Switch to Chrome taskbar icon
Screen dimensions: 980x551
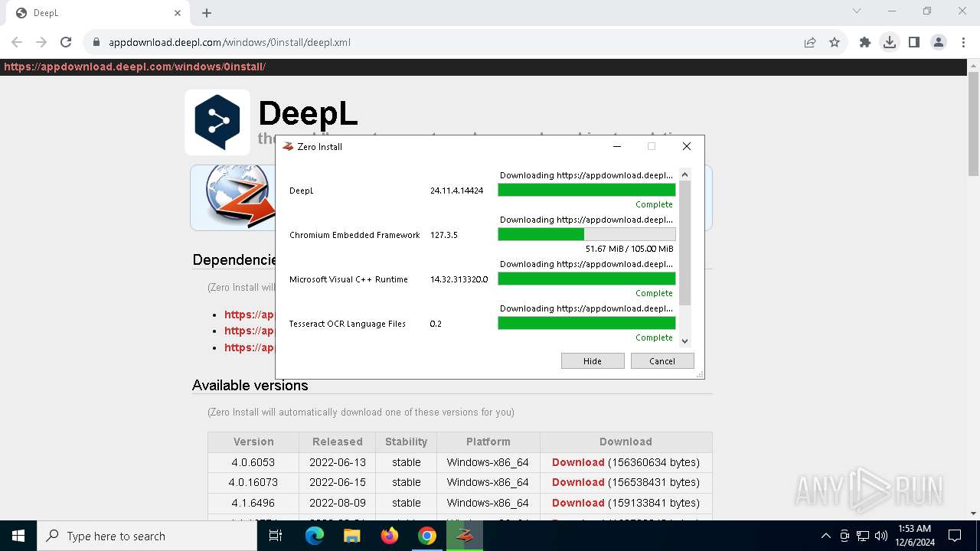(427, 536)
